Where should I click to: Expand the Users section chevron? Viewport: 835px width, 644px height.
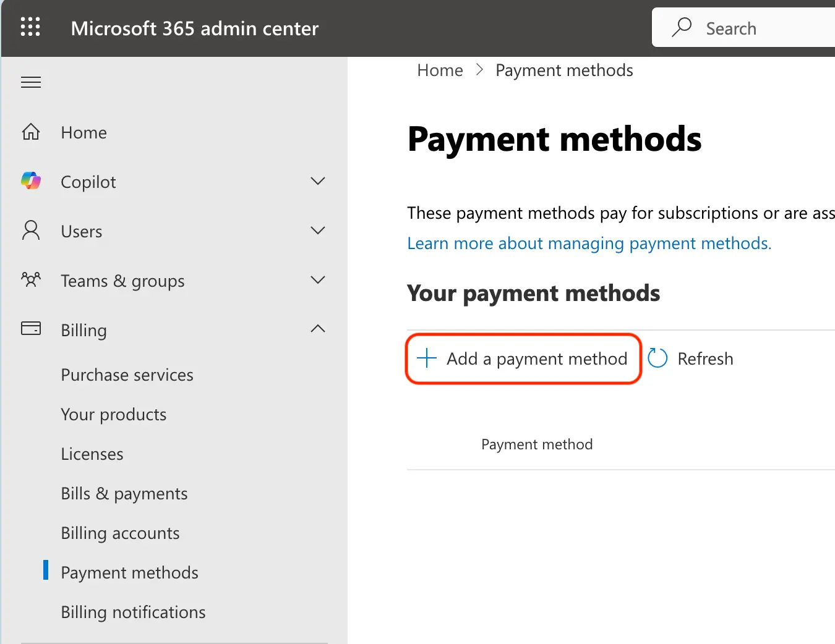(x=317, y=231)
